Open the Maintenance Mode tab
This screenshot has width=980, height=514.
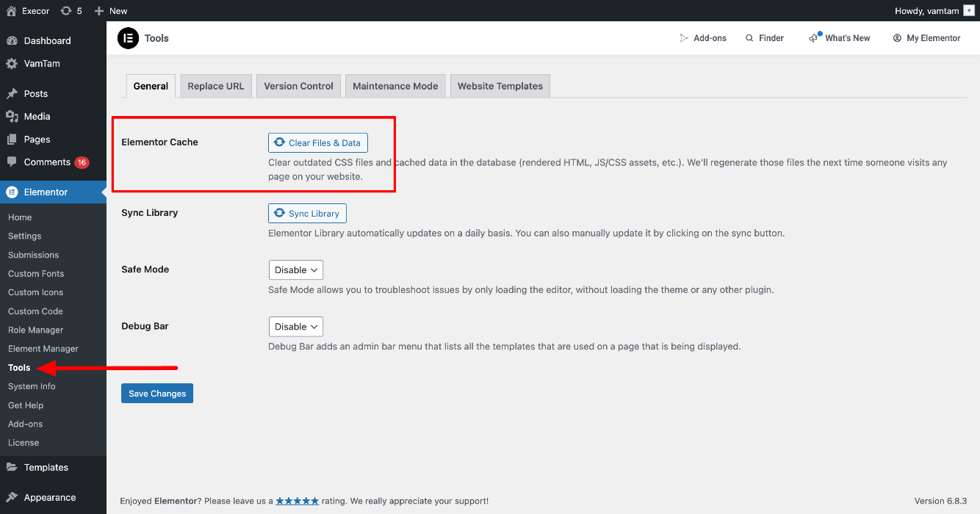395,86
